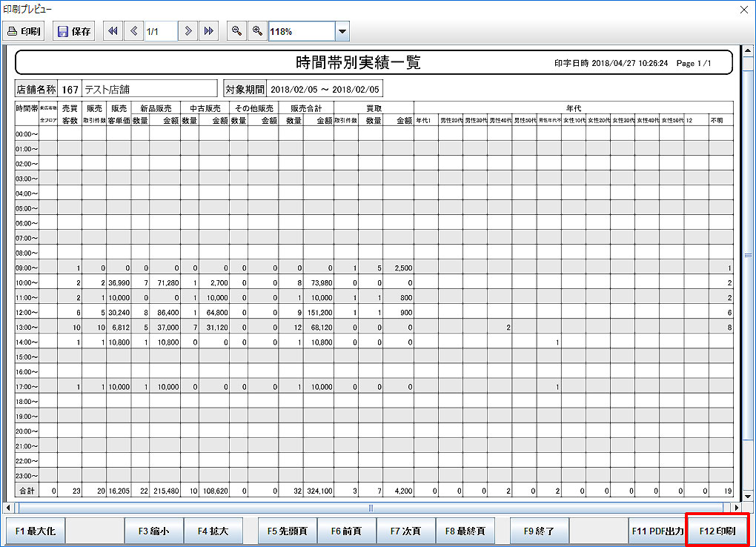Go to next page using right arrow
The height and width of the screenshot is (547, 756).
188,31
